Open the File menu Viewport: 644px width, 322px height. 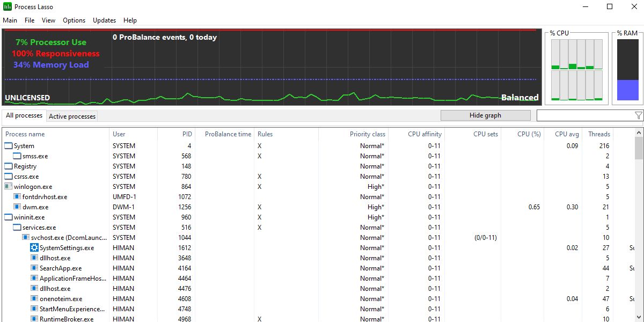[30, 20]
